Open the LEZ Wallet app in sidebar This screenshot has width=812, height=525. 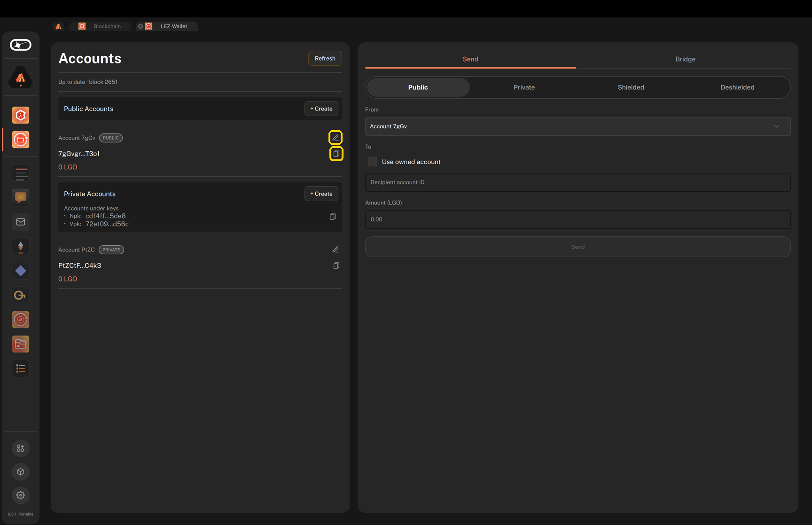point(21,140)
